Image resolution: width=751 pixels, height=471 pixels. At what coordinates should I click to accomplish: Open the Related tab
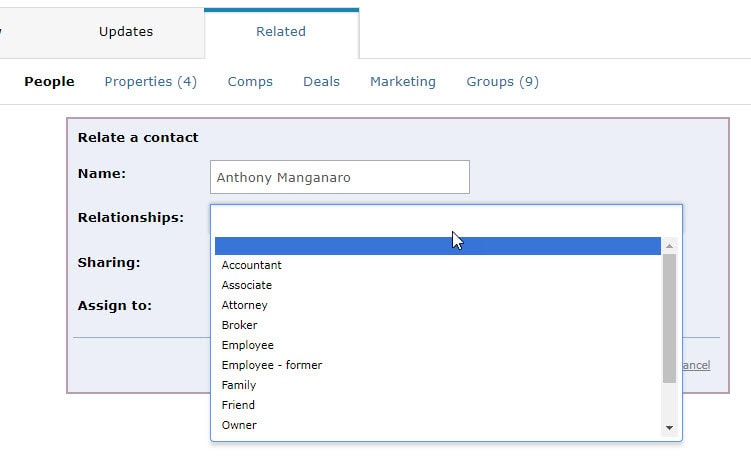(x=281, y=32)
